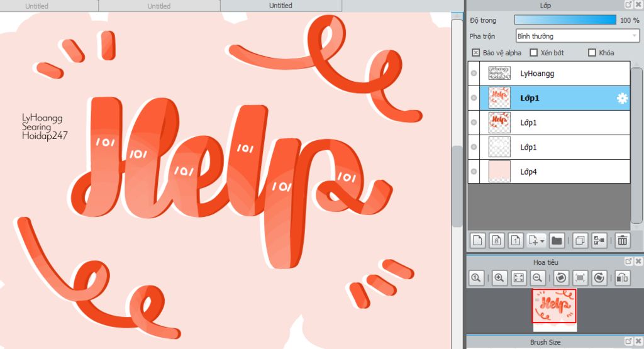Open the add special layer dropdown
644x349 pixels.
[536, 241]
